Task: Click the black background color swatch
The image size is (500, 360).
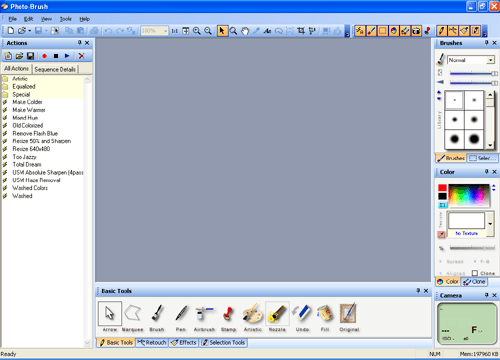Action: tap(442, 196)
